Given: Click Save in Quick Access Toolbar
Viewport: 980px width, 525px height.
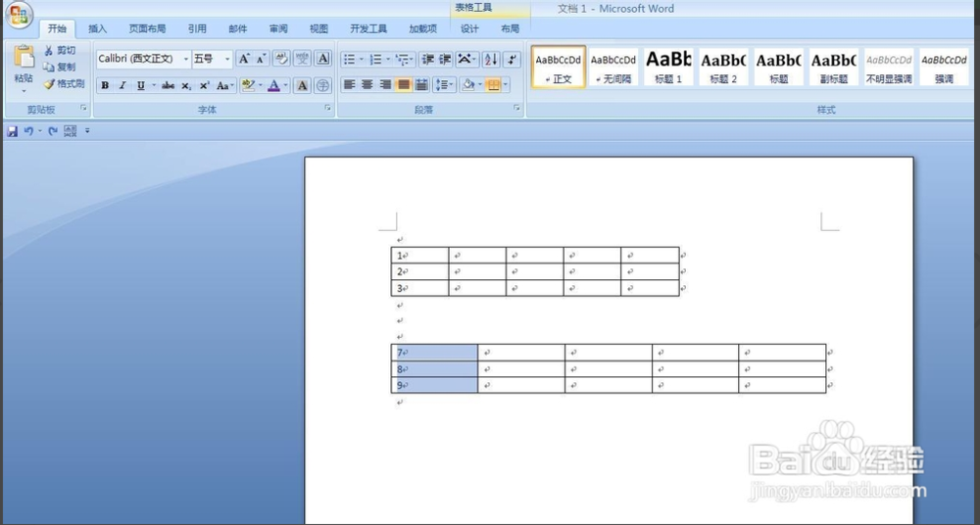Looking at the screenshot, I should coord(12,131).
